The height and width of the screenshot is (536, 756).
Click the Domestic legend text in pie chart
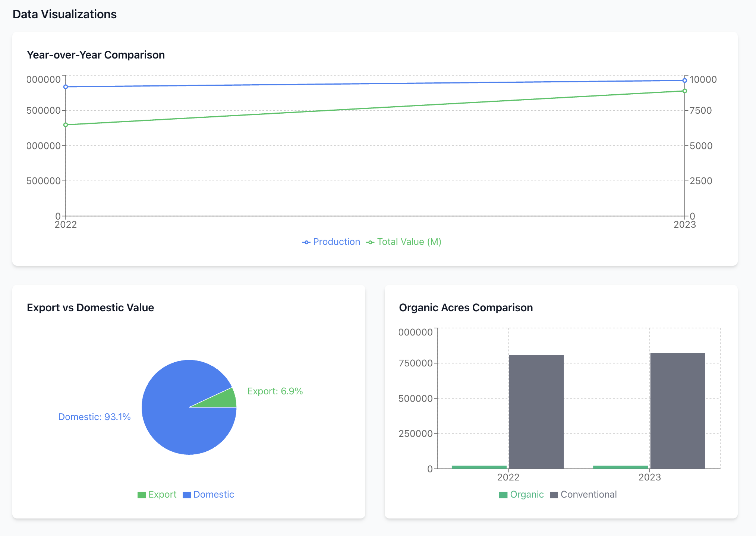click(214, 495)
